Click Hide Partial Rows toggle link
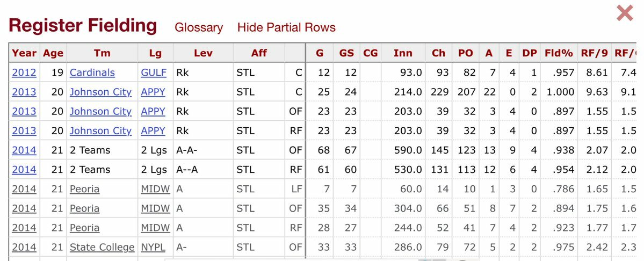This screenshot has height=261, width=644. click(286, 27)
